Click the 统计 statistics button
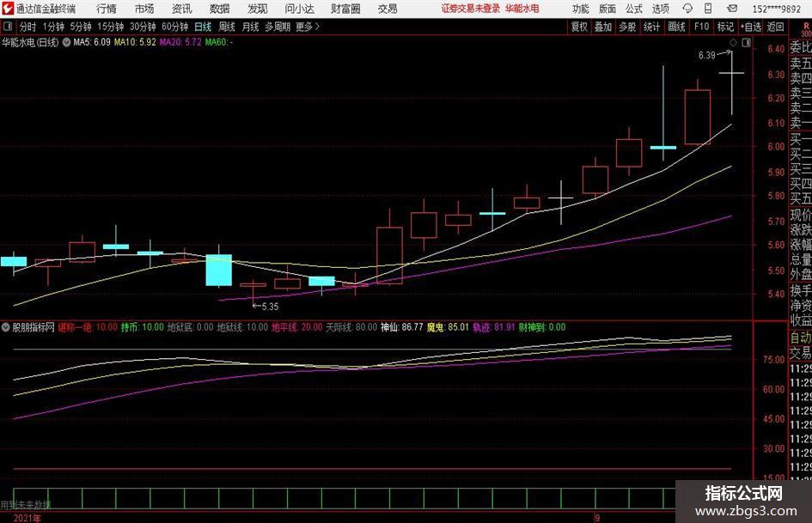The width and height of the screenshot is (812, 523). [652, 27]
